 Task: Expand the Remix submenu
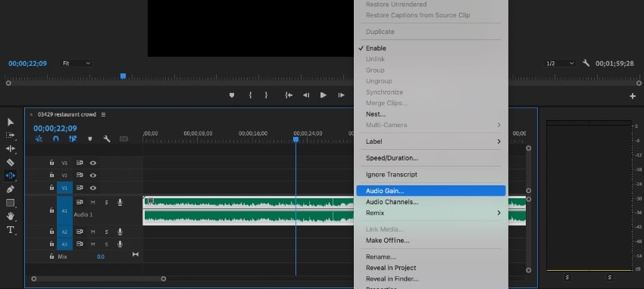click(431, 213)
